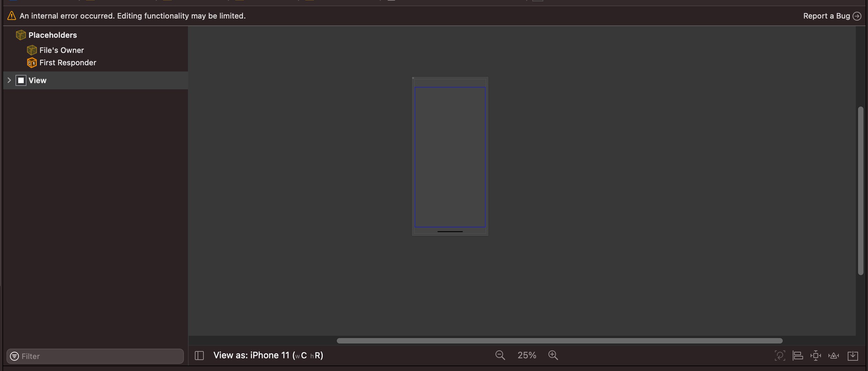Click the View square icon

pos(21,80)
